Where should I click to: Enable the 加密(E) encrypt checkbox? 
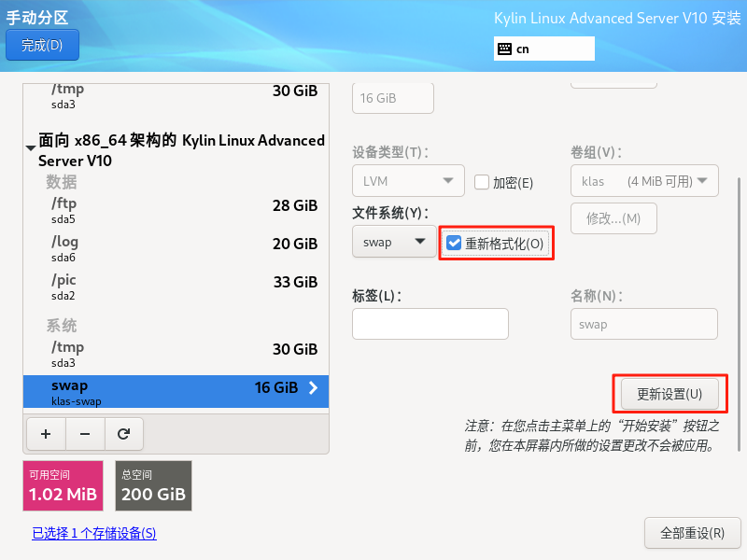482,182
